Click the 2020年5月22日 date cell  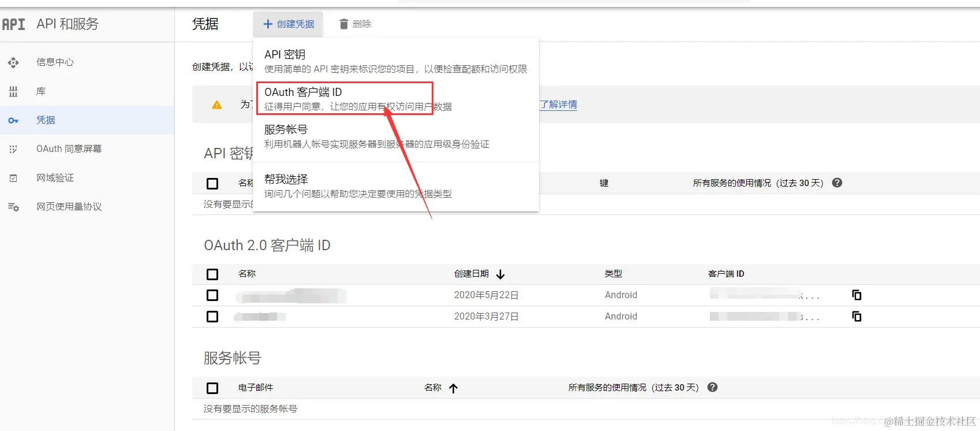pos(487,295)
